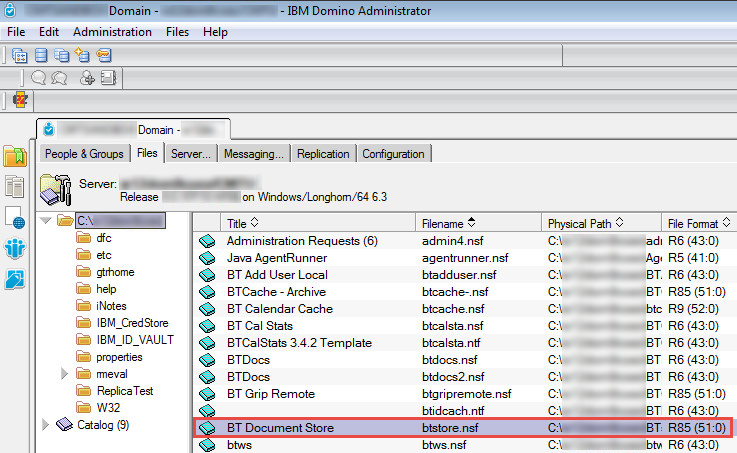Screen dimensions: 737x453
Task: Select the IBM_CredStore folder
Action: tap(132, 323)
